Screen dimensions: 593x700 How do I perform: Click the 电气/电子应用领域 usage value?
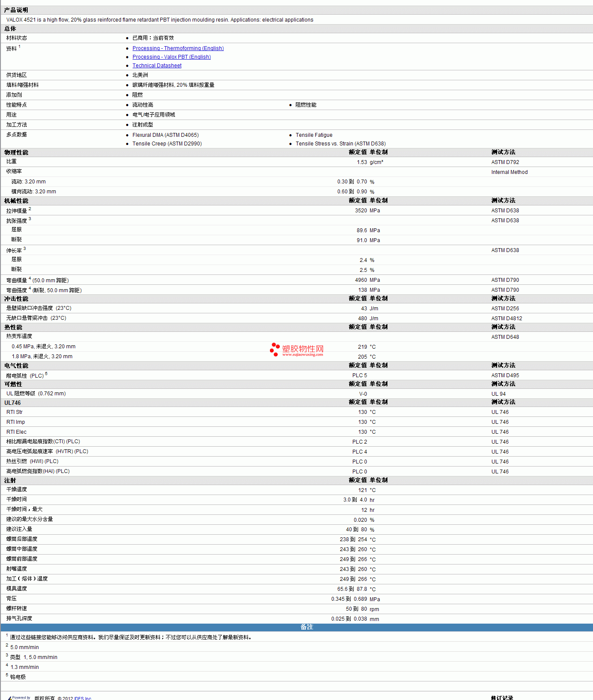[154, 115]
